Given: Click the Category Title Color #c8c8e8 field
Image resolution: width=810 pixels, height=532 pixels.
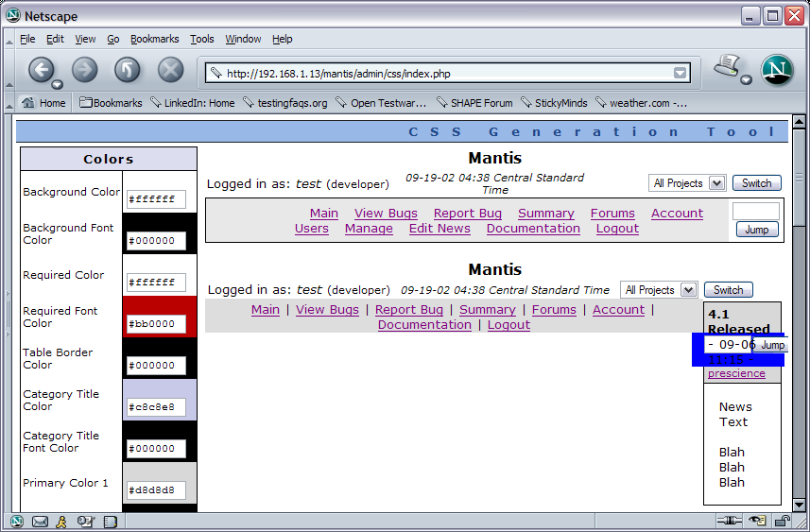Looking at the screenshot, I should (156, 407).
